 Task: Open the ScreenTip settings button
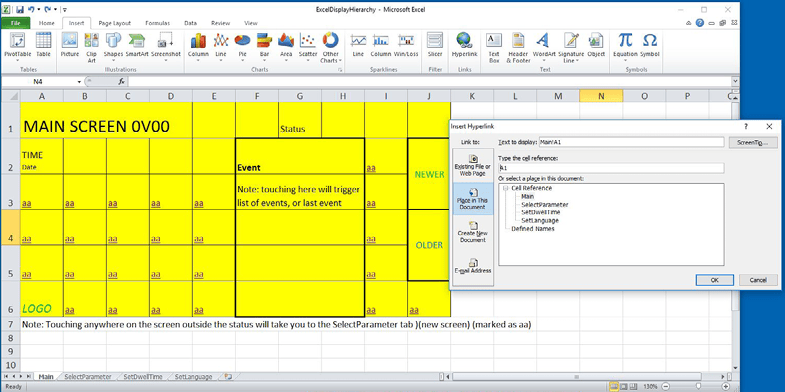[x=752, y=143]
